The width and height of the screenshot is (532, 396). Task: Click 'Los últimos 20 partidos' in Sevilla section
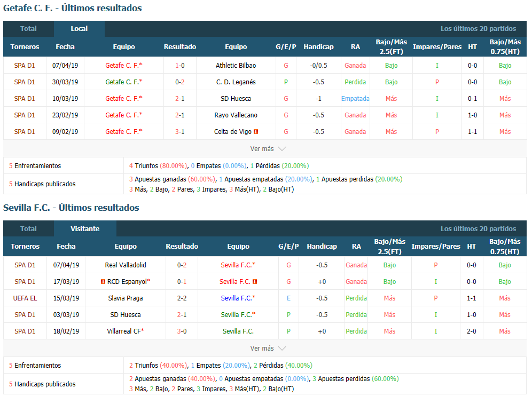coord(479,229)
